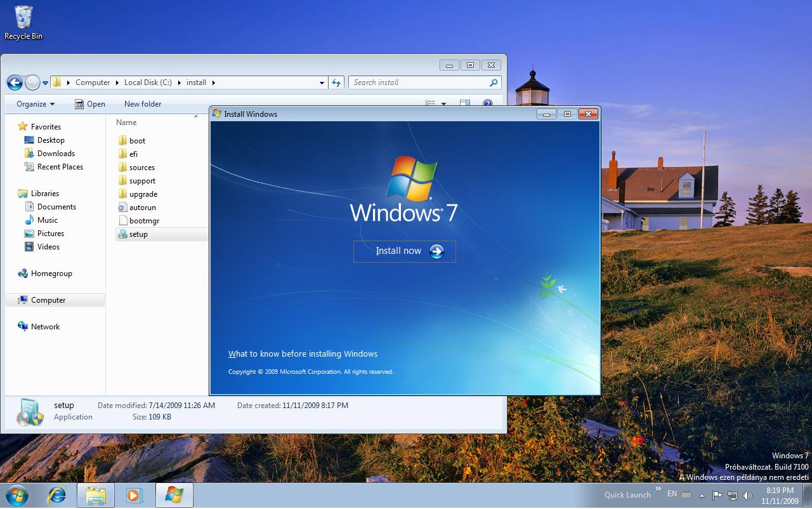
Task: Click New folder in the toolbar
Action: pyautogui.click(x=143, y=104)
